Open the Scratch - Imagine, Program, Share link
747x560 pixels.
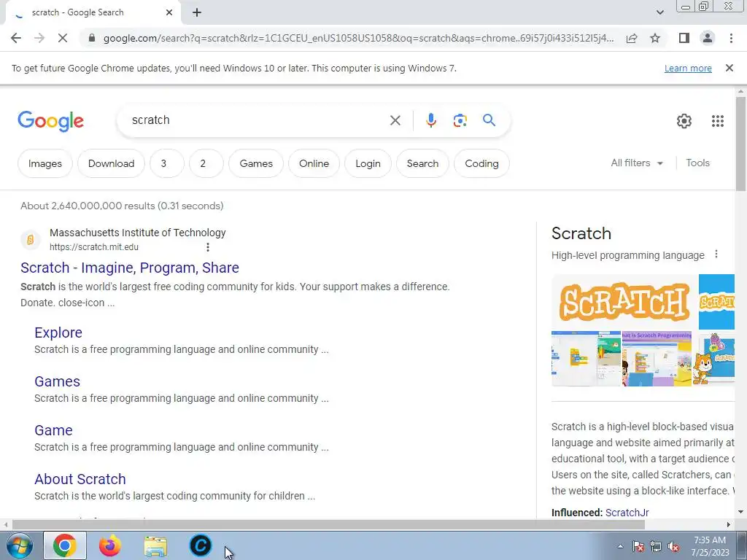[x=130, y=268]
